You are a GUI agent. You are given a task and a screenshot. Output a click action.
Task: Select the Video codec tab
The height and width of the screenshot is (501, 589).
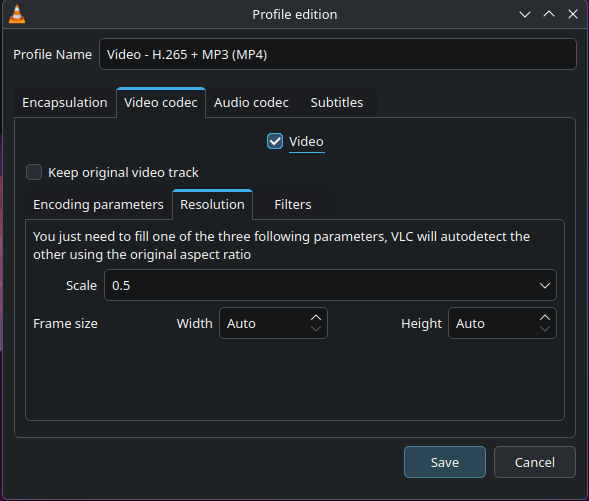tap(161, 103)
